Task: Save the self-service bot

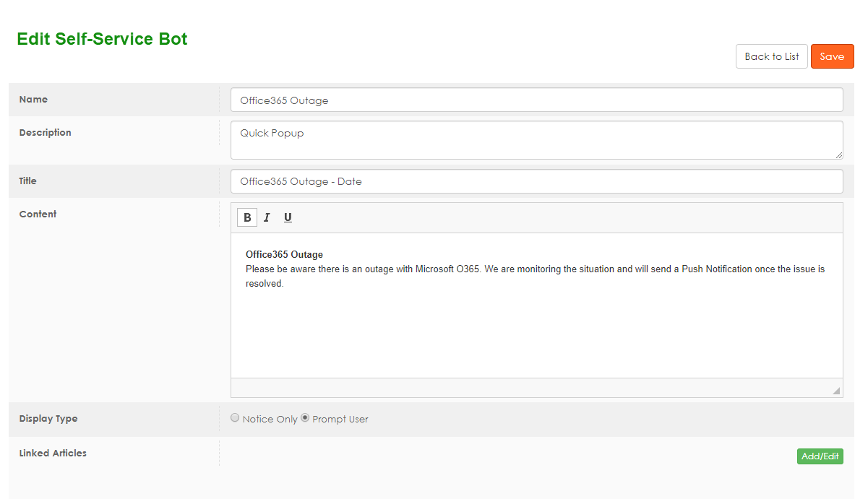Action: (x=832, y=56)
